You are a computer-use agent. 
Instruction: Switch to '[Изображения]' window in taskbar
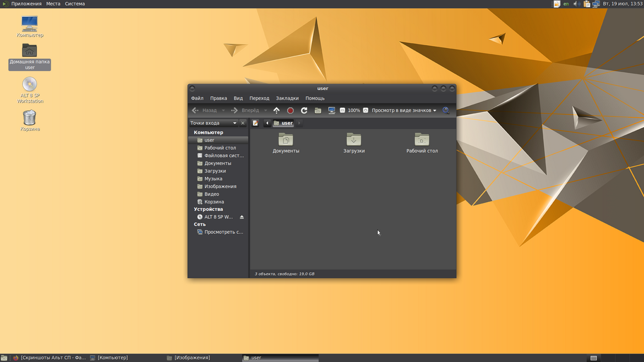192,358
